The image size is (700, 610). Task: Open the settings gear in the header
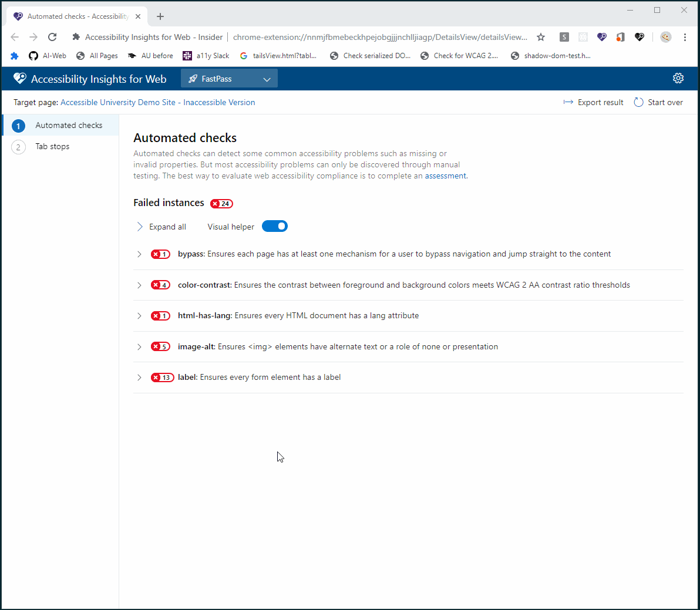pyautogui.click(x=678, y=78)
